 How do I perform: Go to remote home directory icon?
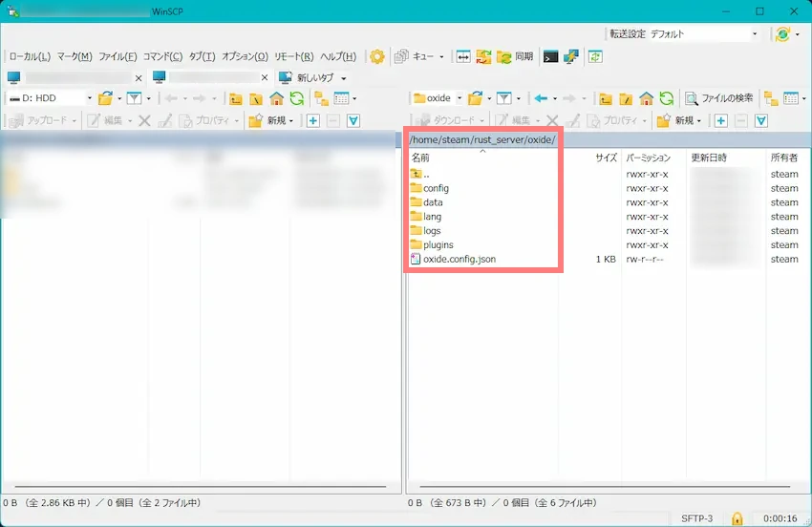pos(647,97)
